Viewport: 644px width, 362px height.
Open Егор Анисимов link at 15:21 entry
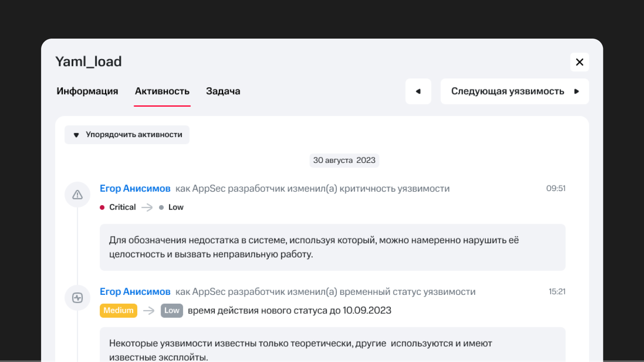tap(135, 292)
